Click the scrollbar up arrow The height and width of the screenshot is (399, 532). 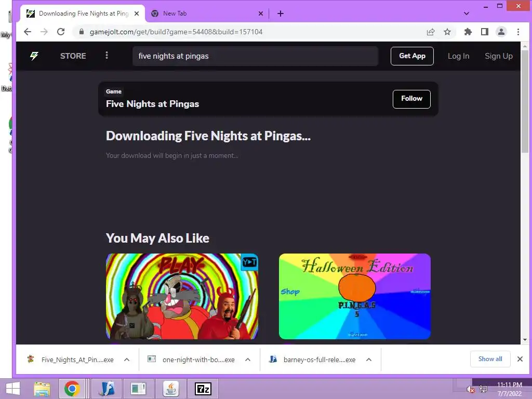click(525, 46)
